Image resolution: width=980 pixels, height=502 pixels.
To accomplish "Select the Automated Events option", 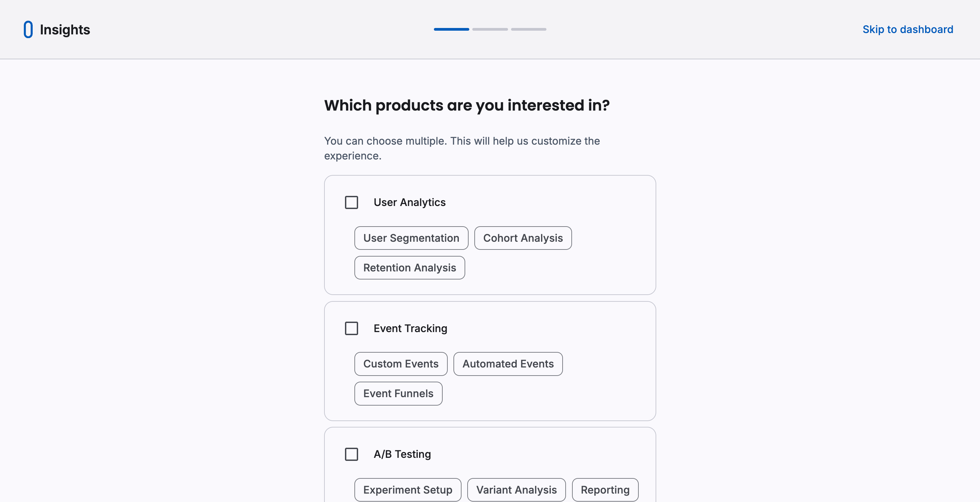I will click(508, 364).
